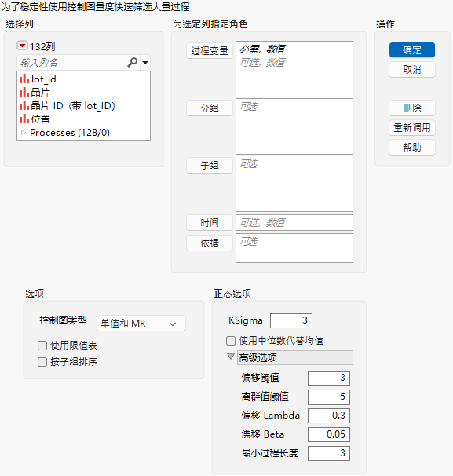Open 帮助 for this dialog
Screen dimensions: 453x476
tap(412, 148)
